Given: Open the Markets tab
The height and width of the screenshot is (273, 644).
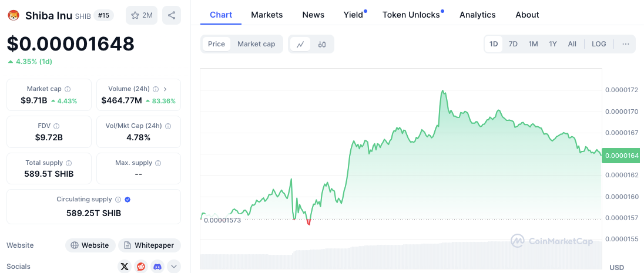Looking at the screenshot, I should coord(267,15).
